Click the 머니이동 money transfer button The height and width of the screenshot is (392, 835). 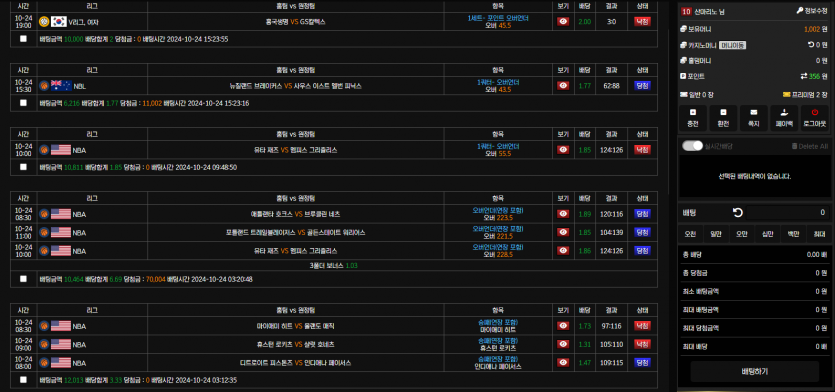732,45
